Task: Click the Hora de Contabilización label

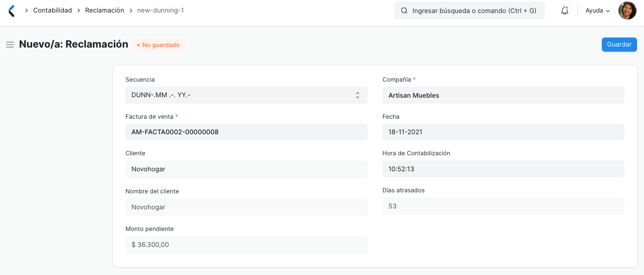Action: 416,153
